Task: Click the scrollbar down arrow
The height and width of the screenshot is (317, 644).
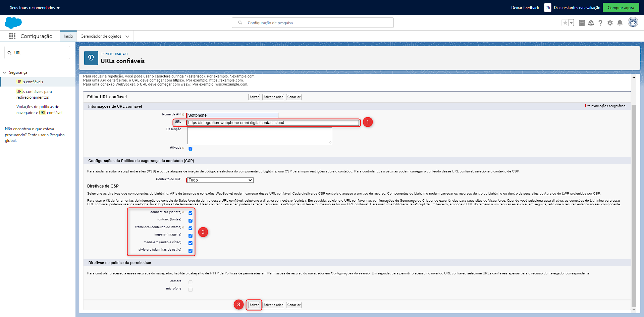Action: 634,310
